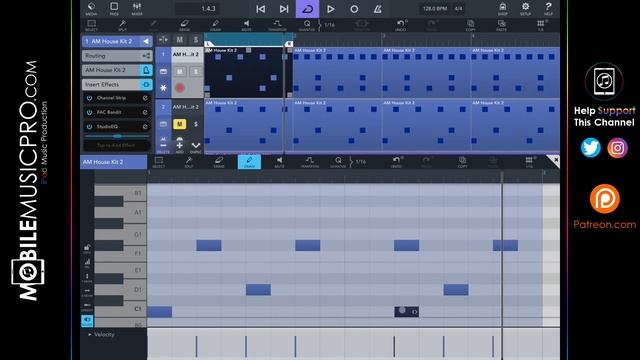Open StudioEQ effect editor
The height and width of the screenshot is (360, 640).
(x=145, y=127)
